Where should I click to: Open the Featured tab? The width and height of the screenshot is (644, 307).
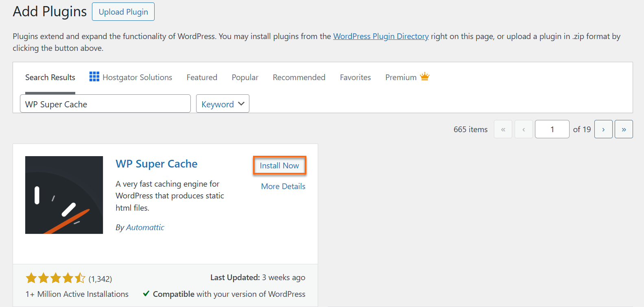tap(202, 77)
